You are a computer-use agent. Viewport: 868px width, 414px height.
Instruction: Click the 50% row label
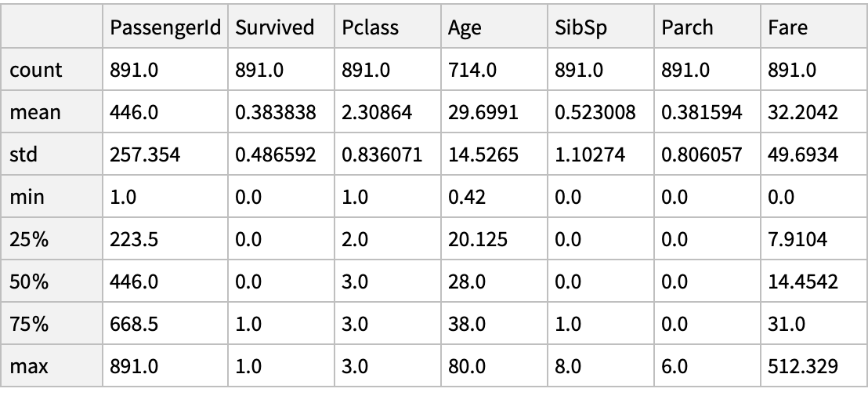click(x=30, y=281)
